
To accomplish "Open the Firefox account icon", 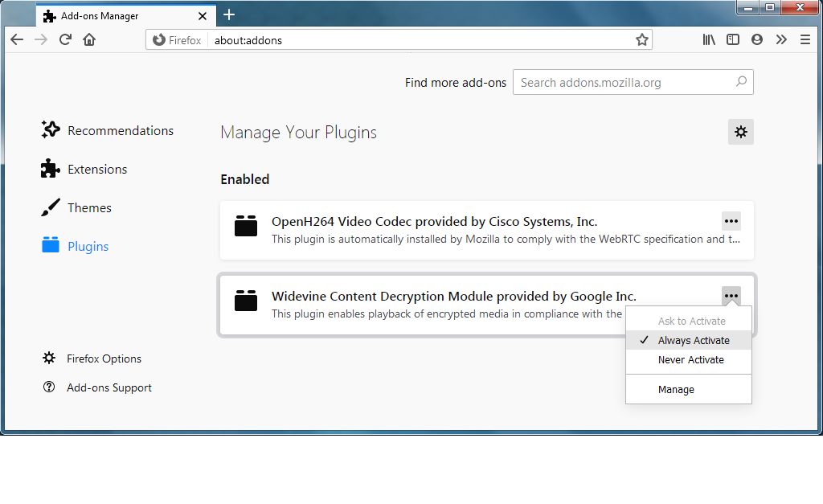I will coord(757,39).
